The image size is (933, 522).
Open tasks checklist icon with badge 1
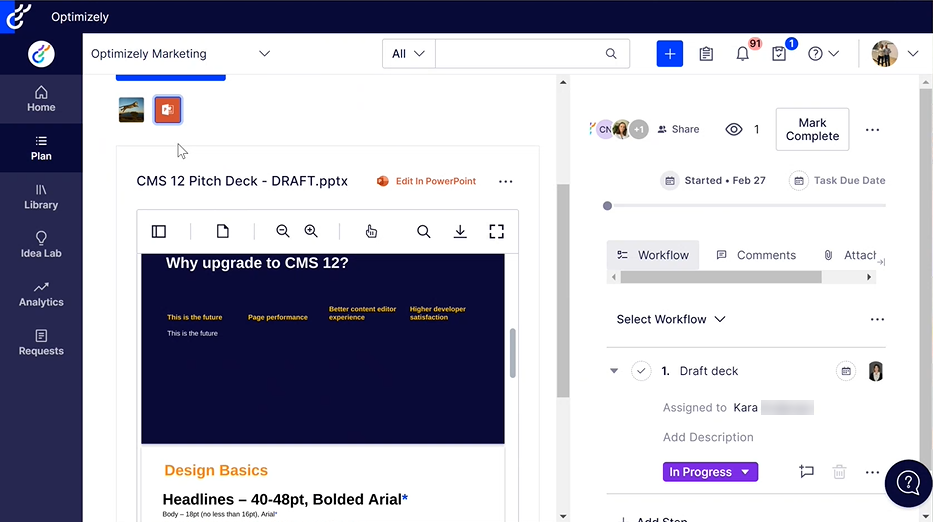click(x=779, y=54)
